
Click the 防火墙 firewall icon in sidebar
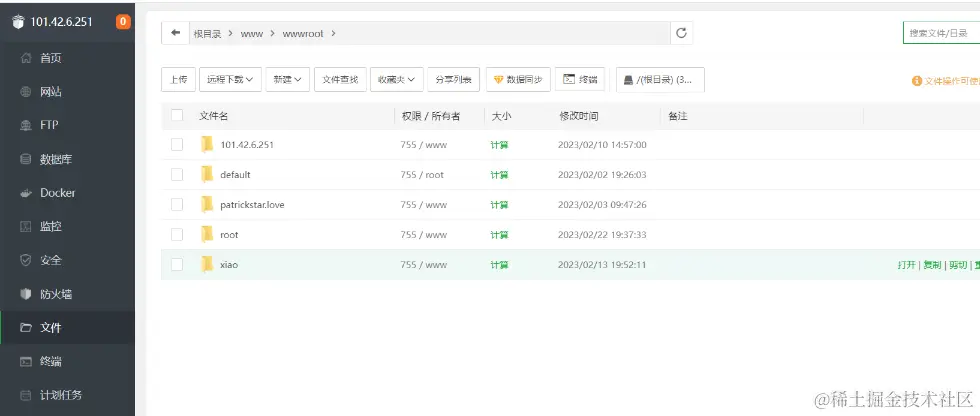[x=26, y=294]
